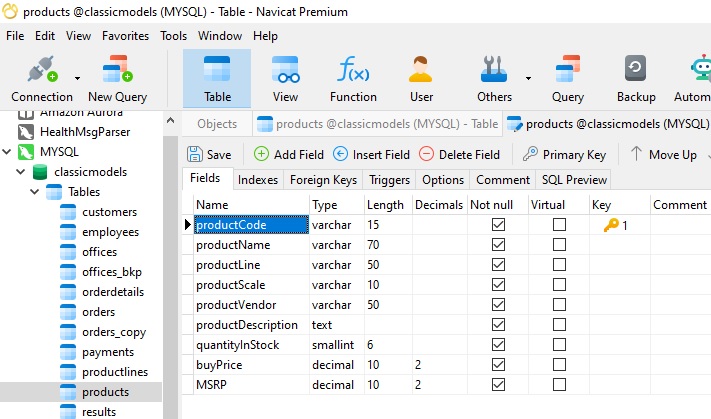This screenshot has height=419, width=711.
Task: Click the MYSQL connection icon in tree
Action: click(26, 152)
